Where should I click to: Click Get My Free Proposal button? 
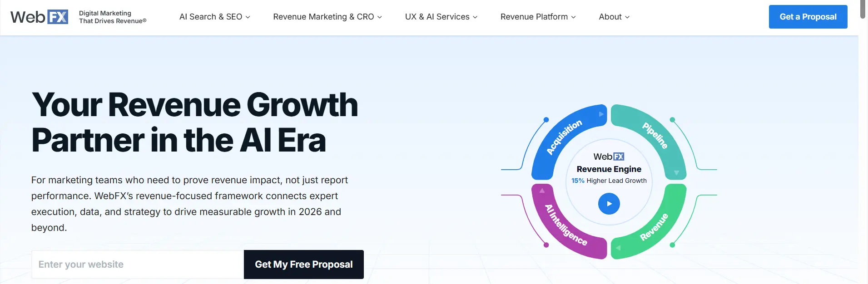pos(304,264)
